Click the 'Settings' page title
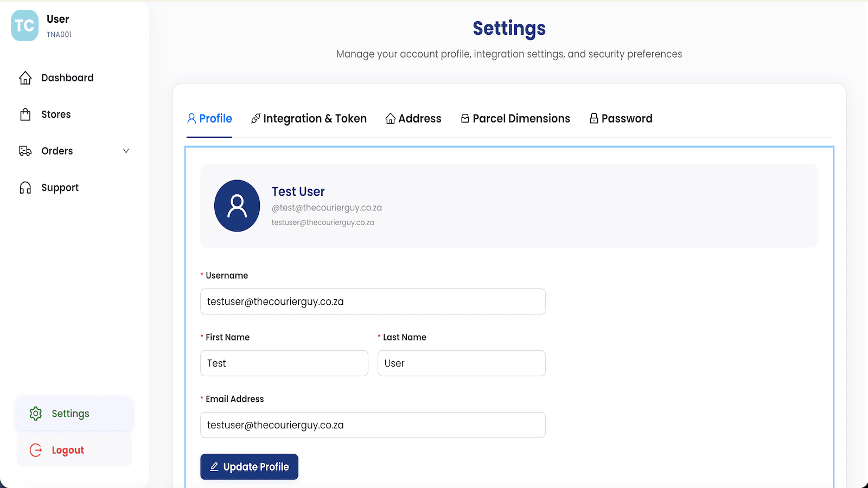This screenshot has width=868, height=488. [509, 28]
